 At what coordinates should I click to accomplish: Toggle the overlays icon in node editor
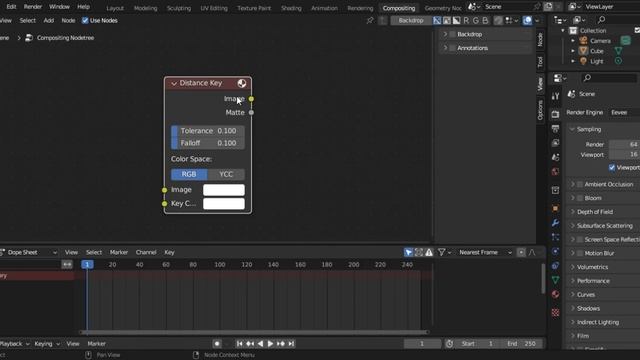click(x=527, y=20)
